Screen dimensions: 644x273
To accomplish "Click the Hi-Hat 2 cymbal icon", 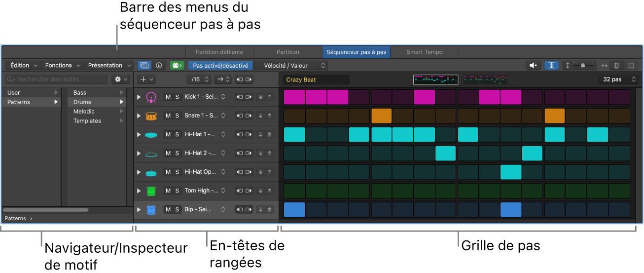I will pos(151,154).
